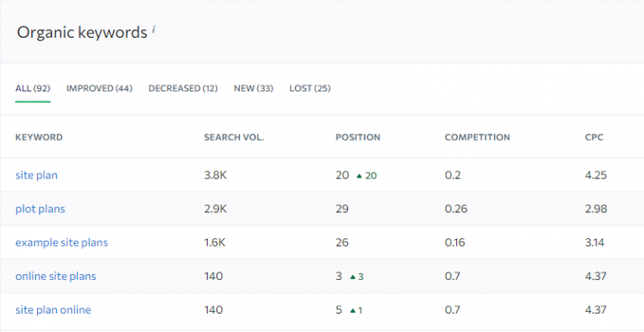Click the CPC column header
This screenshot has width=644, height=332.
(595, 137)
